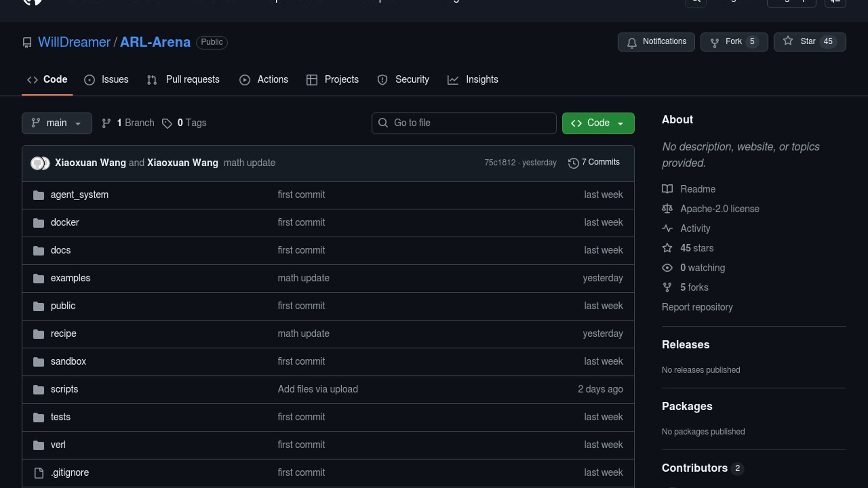Screen dimensions: 868x488
Task: Click the eye icon for watching count
Action: 667,268
